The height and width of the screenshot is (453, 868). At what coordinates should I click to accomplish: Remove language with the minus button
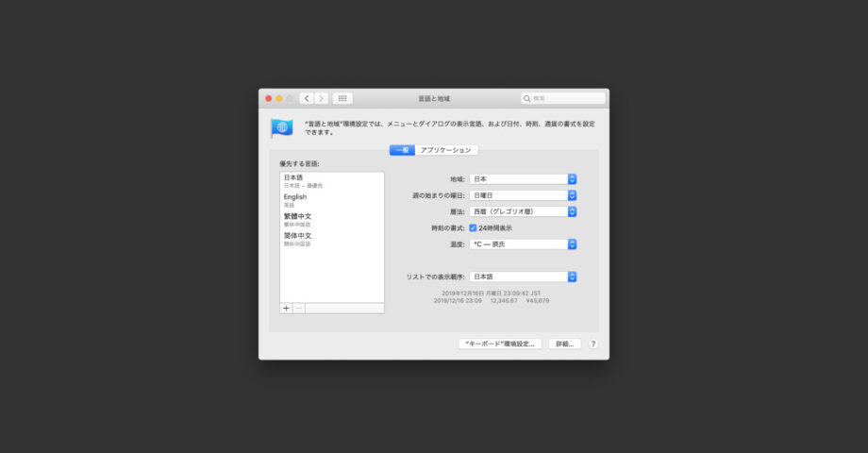298,308
